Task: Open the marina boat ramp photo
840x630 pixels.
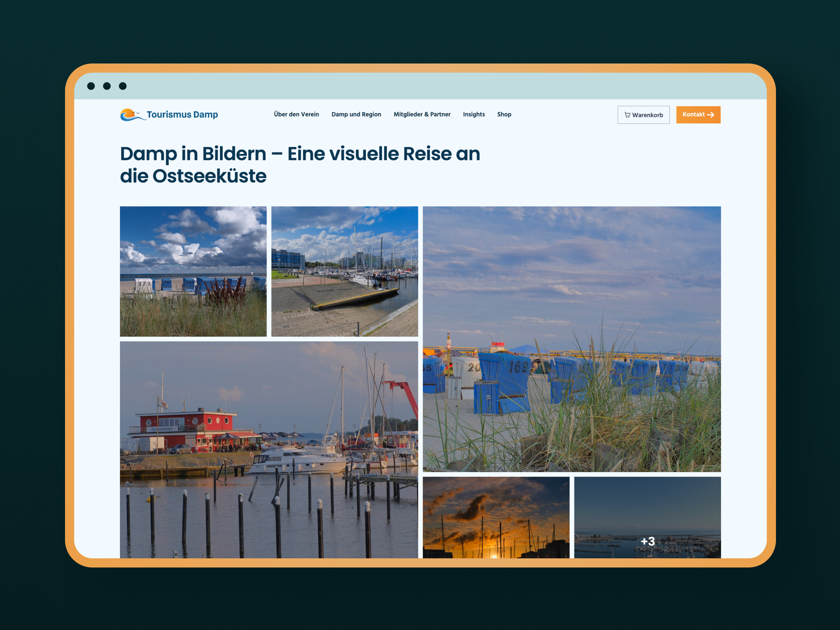Action: (345, 271)
